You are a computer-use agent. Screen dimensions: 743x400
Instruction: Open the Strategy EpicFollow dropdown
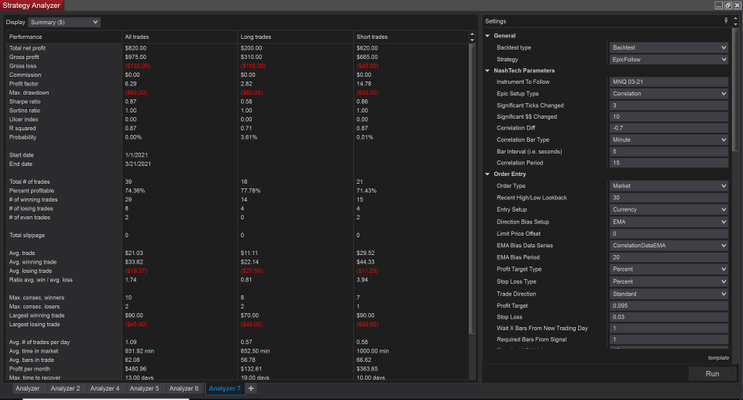coord(668,59)
